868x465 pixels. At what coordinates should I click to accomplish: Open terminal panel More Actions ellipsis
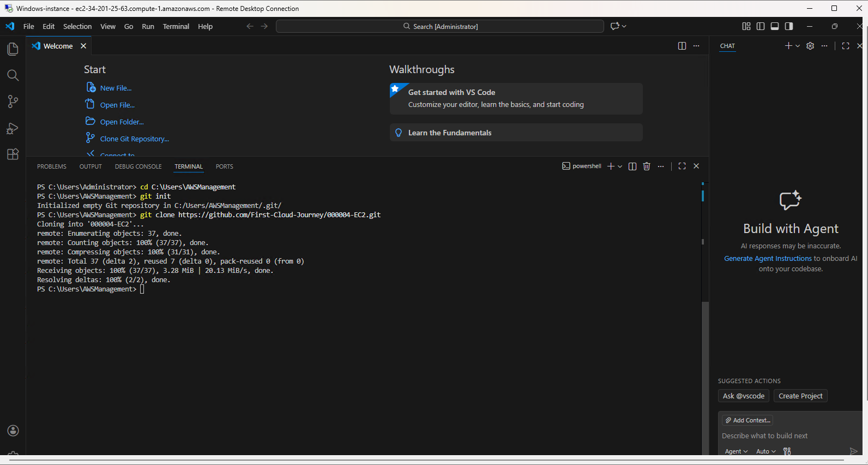point(661,166)
